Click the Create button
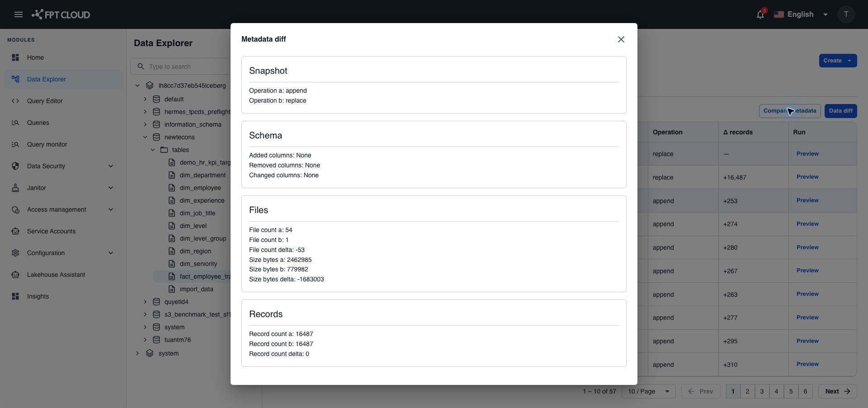Image resolution: width=868 pixels, height=408 pixels. click(x=838, y=61)
